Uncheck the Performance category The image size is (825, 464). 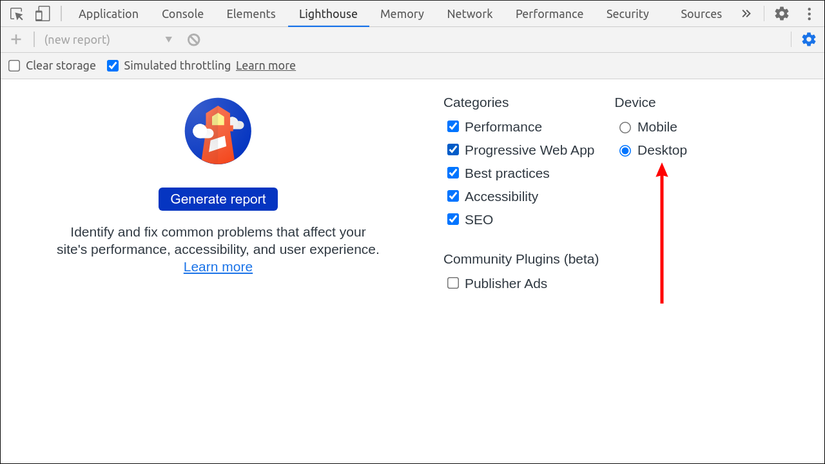[x=452, y=127]
